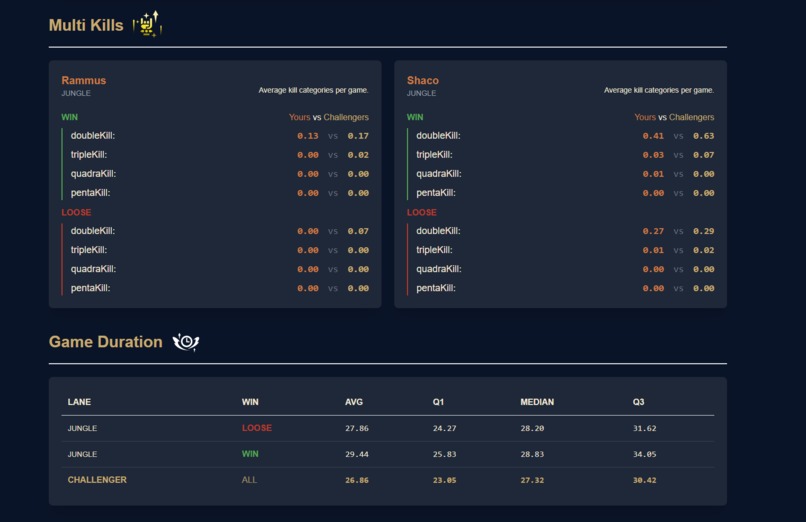The width and height of the screenshot is (806, 522).
Task: Click Rammus win tripleKill challenger value 0.02
Action: coord(358,155)
